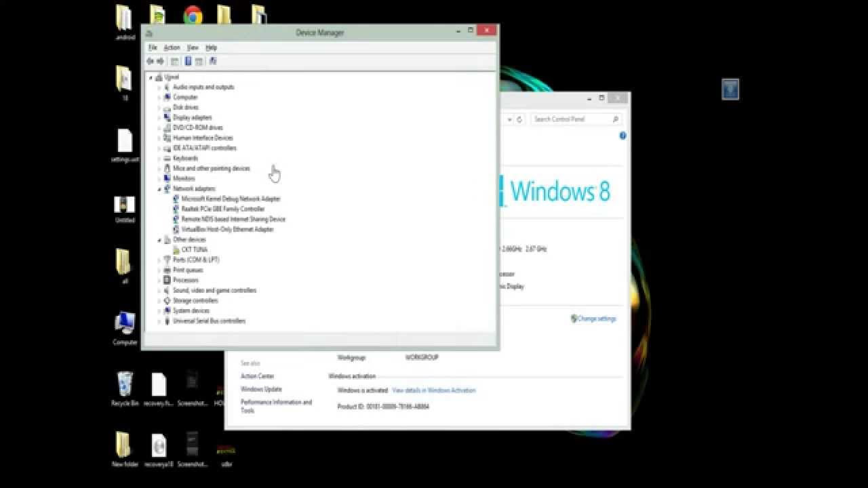
Task: Click the Scan for hardware changes toolbar icon
Action: coord(213,61)
